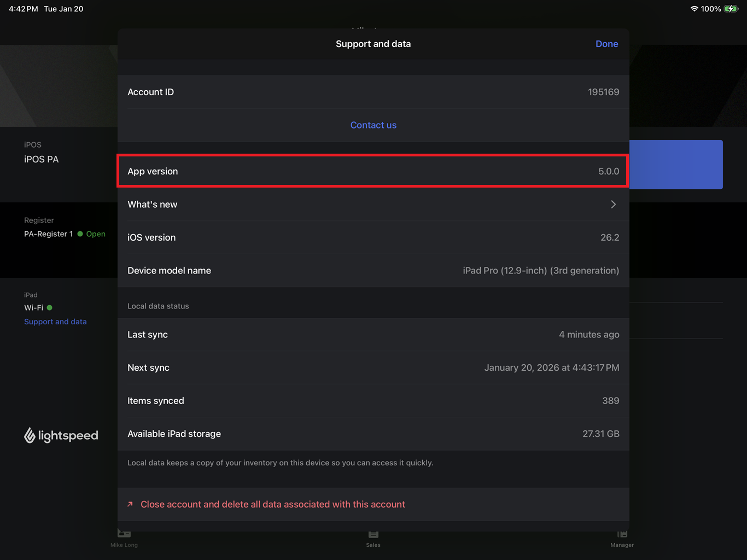
Task: Select PA-Register 1 in the sidebar
Action: (x=48, y=234)
